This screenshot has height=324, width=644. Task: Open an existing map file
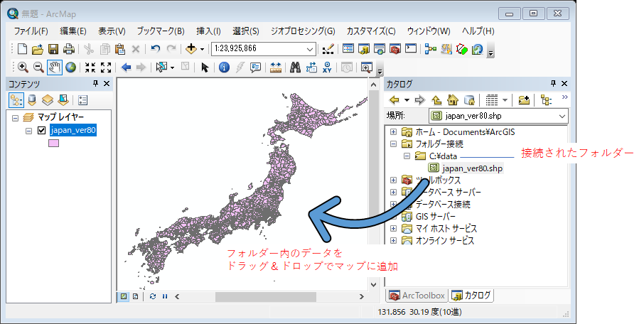pos(38,49)
